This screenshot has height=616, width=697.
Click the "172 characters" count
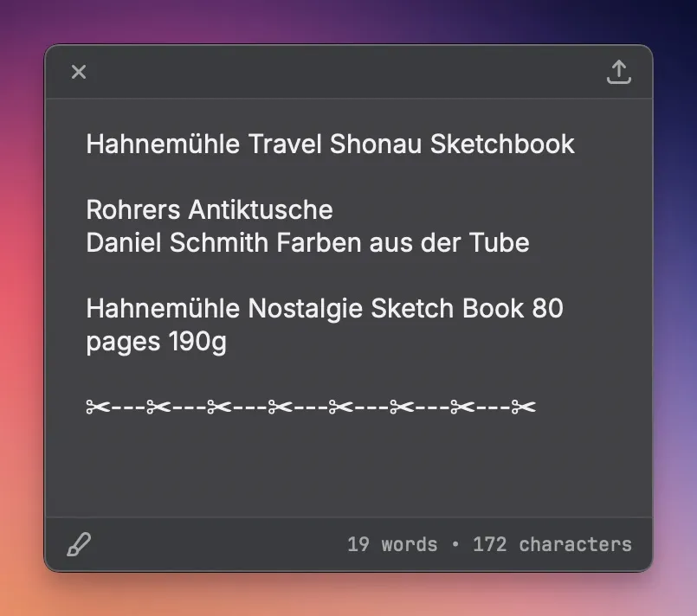point(552,544)
